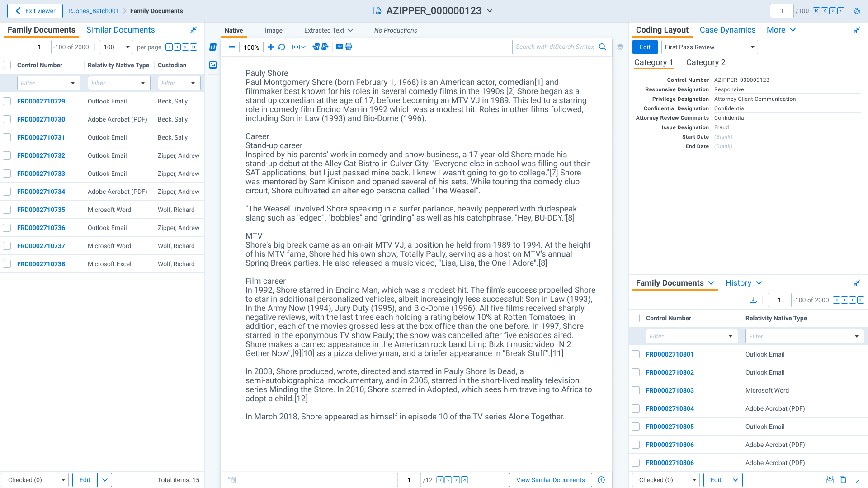
Task: Go to the next page in viewer pager
Action: click(457, 480)
